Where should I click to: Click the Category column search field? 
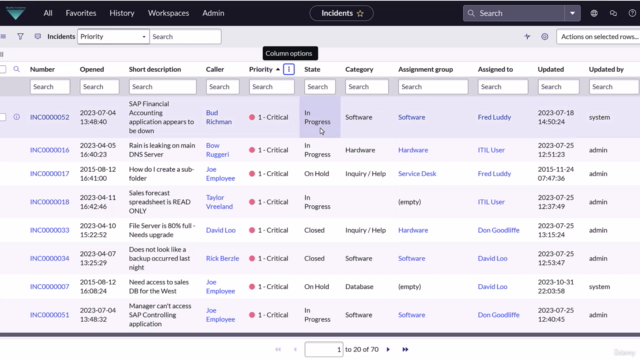click(367, 87)
